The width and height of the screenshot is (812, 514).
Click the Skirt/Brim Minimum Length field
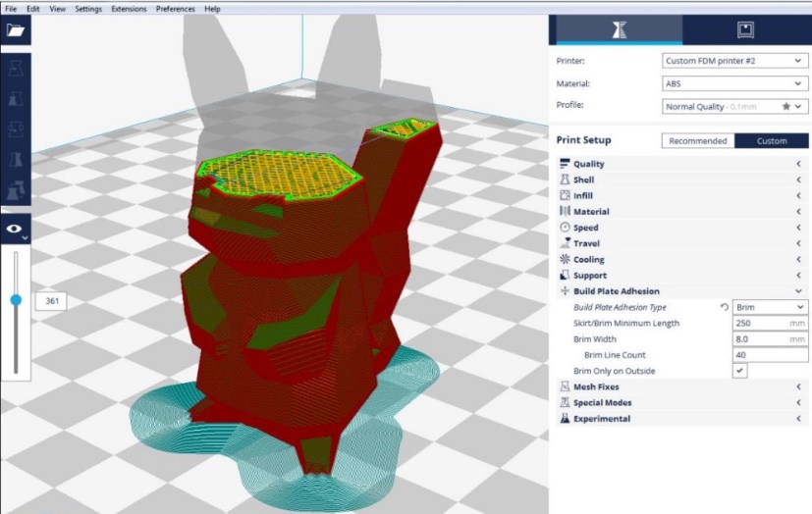pyautogui.click(x=770, y=323)
